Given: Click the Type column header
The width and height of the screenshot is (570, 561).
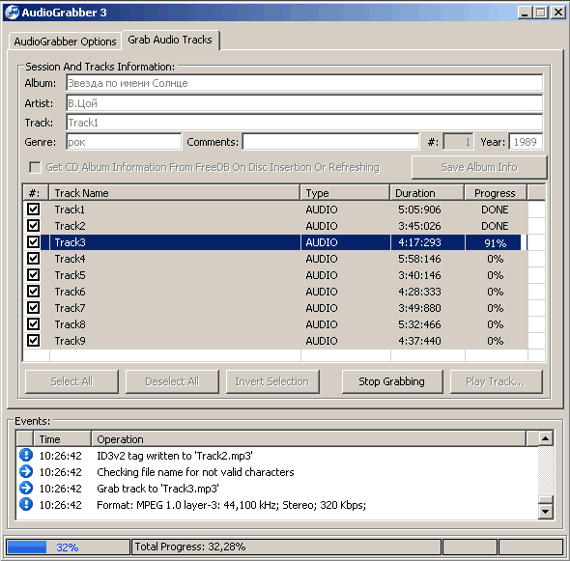Looking at the screenshot, I should (345, 193).
